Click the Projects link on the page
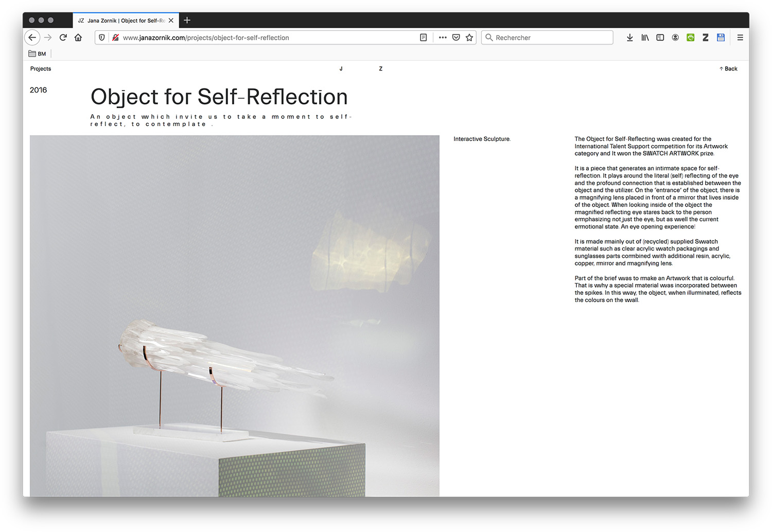 (x=41, y=69)
